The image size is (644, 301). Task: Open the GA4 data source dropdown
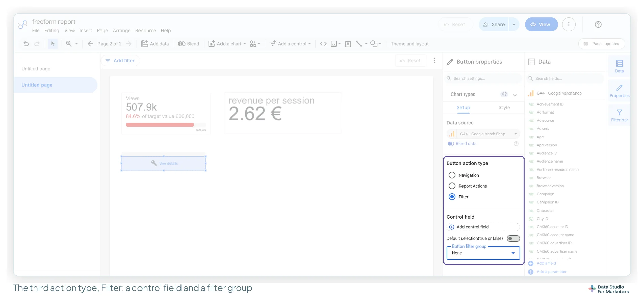coord(483,134)
